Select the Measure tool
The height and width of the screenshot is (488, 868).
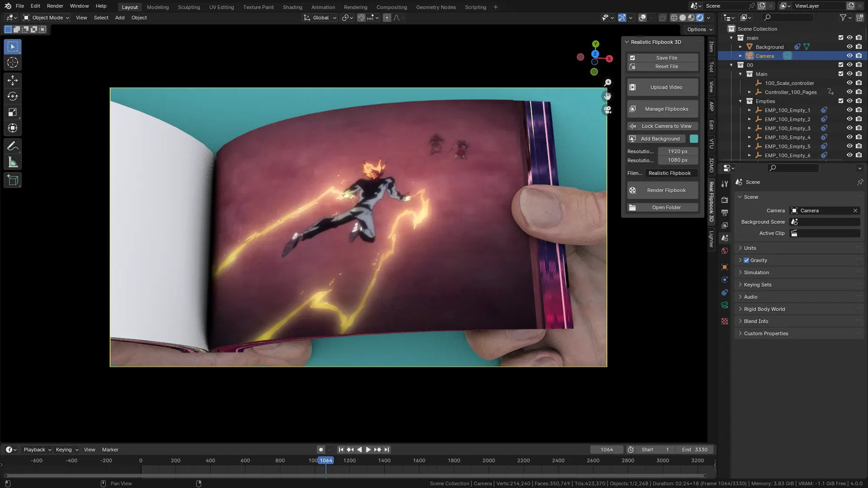point(13,162)
